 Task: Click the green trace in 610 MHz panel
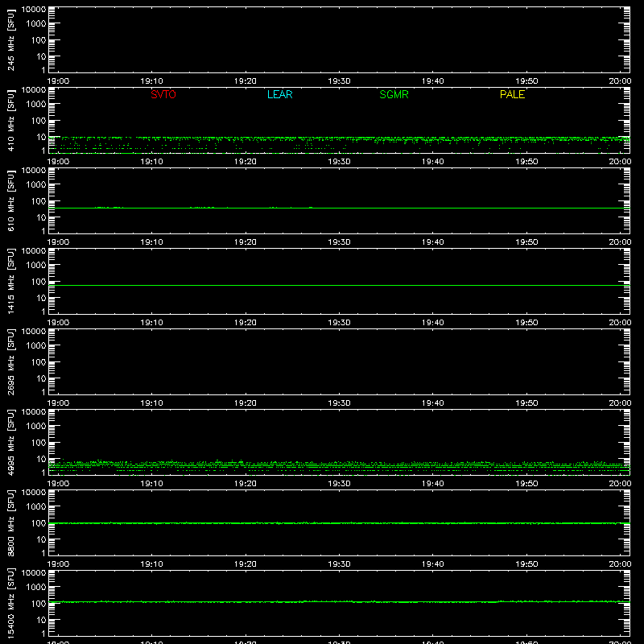pos(339,208)
